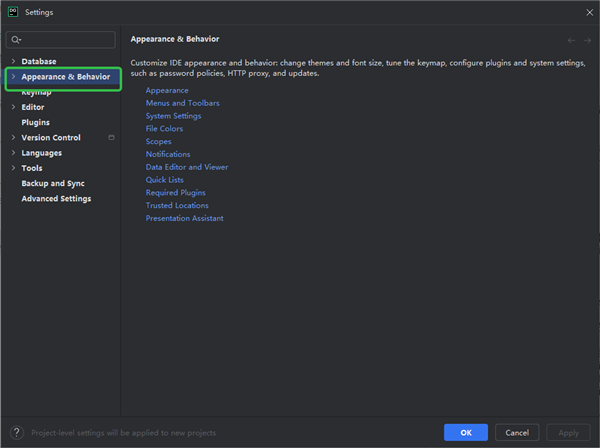
Task: Expand the Languages tree node
Action: [x=12, y=153]
